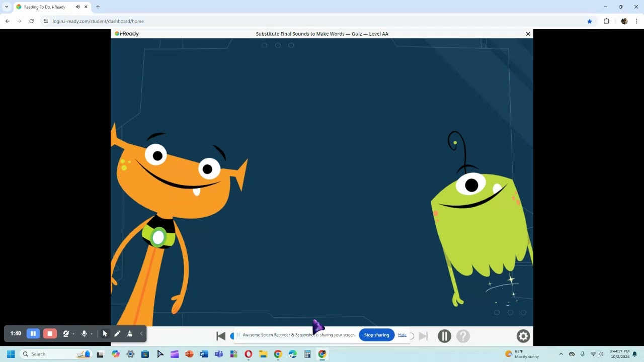Toggle the bookmark star for this page
This screenshot has height=362, width=644.
pyautogui.click(x=590, y=21)
